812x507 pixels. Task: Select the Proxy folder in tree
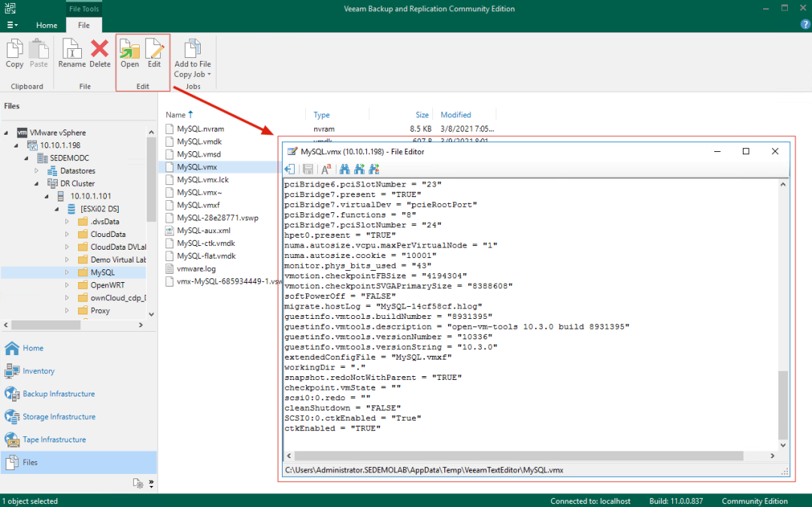tap(100, 311)
